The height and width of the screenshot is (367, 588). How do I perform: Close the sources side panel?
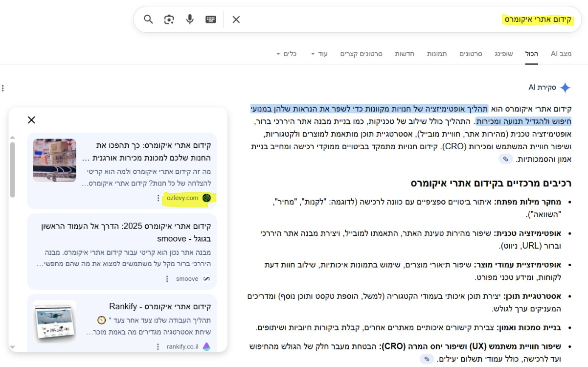point(31,120)
